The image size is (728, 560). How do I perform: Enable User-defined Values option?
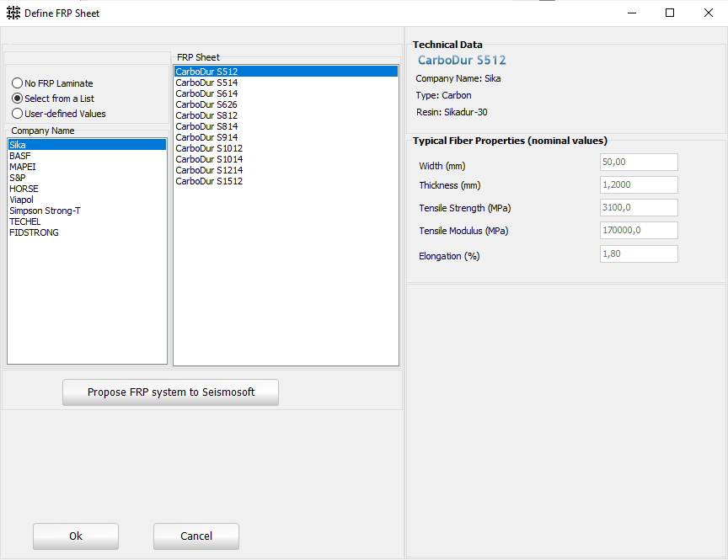(58, 114)
